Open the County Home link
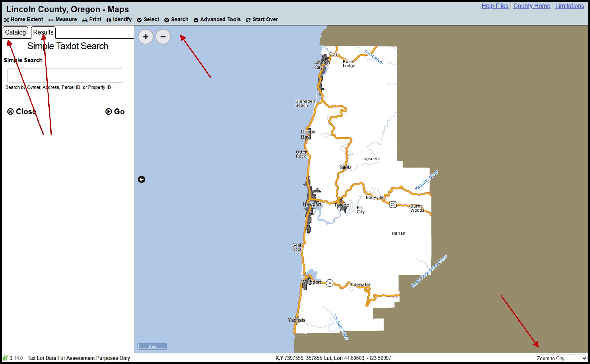This screenshot has width=590, height=364. pos(532,6)
